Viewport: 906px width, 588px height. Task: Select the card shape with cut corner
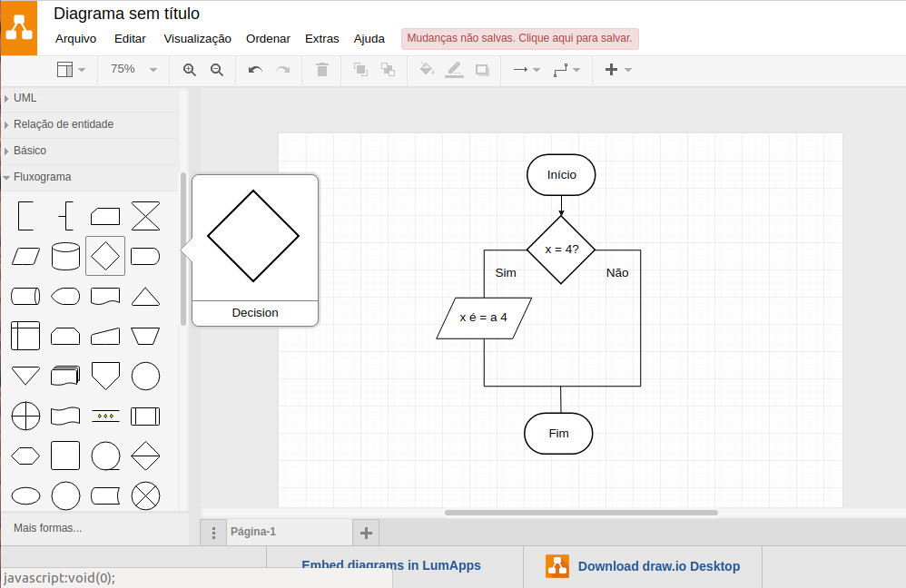tap(105, 217)
